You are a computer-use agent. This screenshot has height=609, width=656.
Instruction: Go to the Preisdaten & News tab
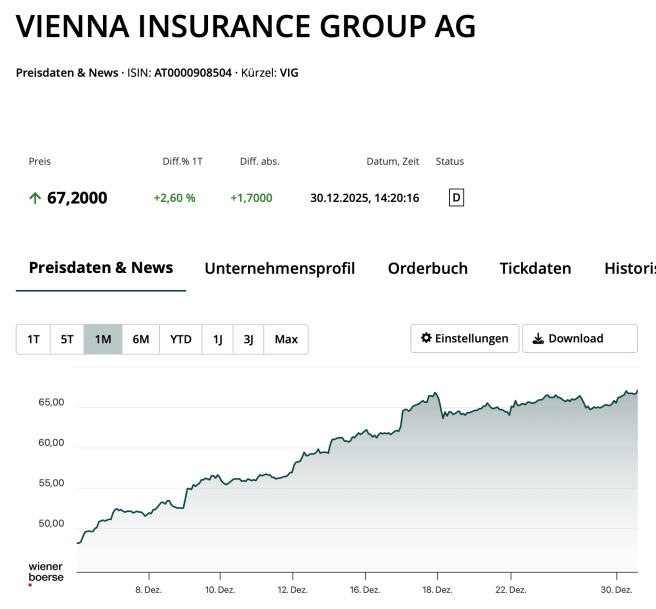[x=101, y=268]
